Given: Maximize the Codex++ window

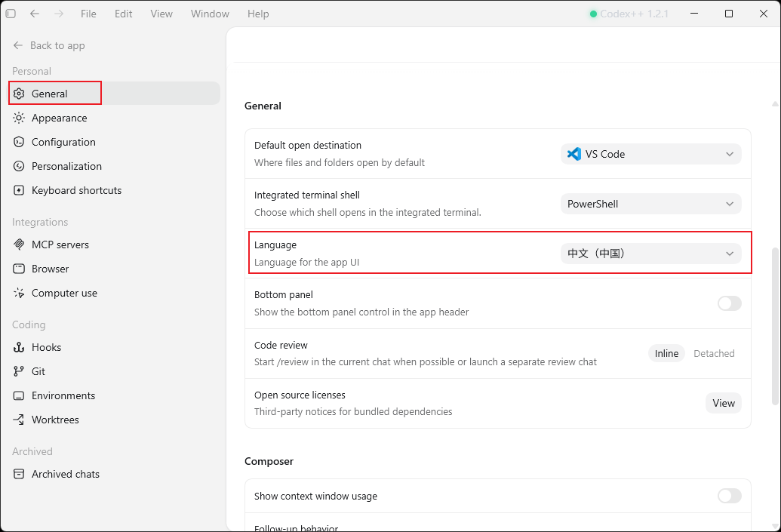Looking at the screenshot, I should pyautogui.click(x=729, y=14).
